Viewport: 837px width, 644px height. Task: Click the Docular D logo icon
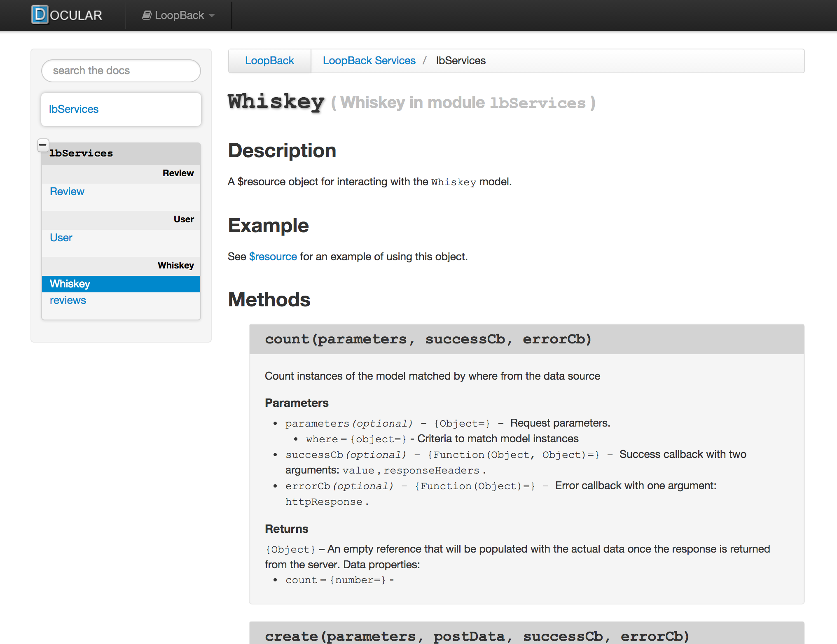[x=40, y=15]
